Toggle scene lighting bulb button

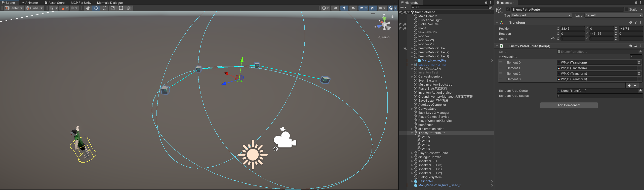(x=344, y=8)
